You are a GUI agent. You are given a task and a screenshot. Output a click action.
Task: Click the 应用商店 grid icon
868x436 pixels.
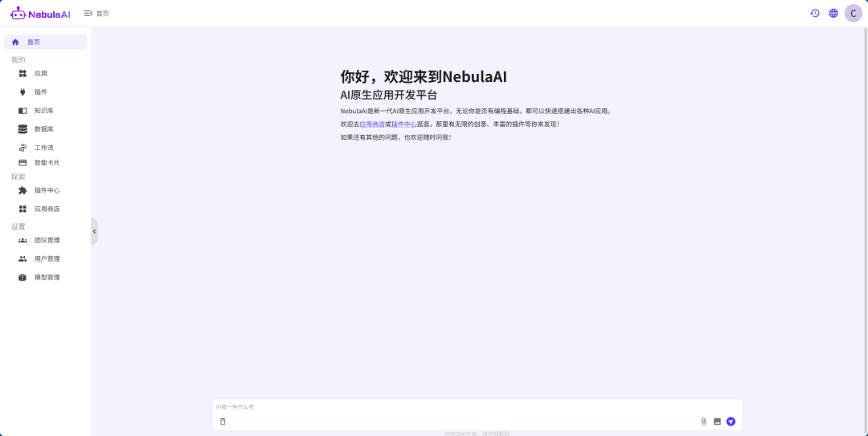[23, 209]
